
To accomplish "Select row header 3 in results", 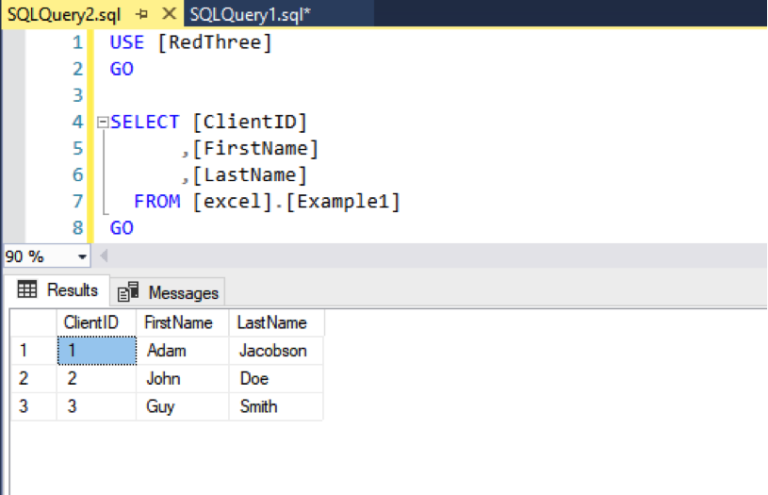I will 33,406.
